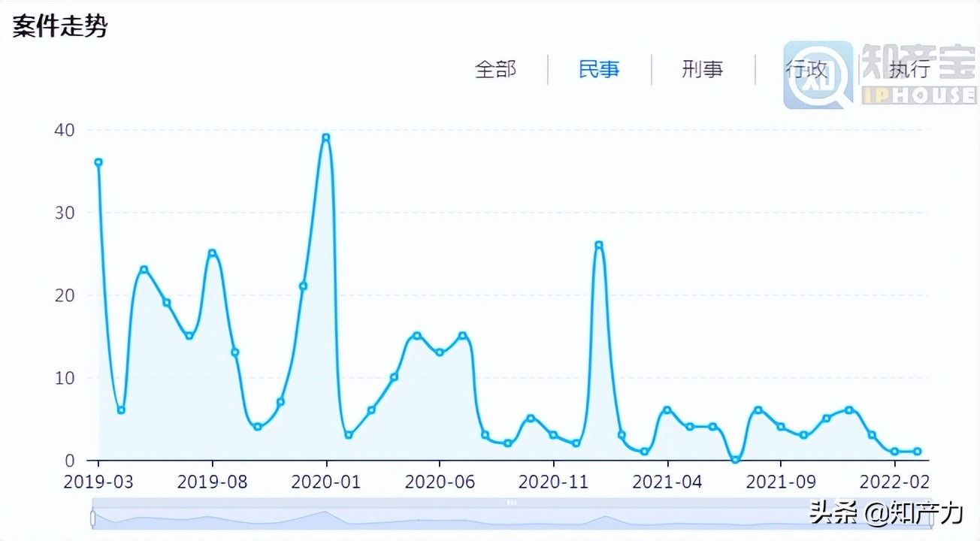Open the 刑事 tab

point(703,70)
